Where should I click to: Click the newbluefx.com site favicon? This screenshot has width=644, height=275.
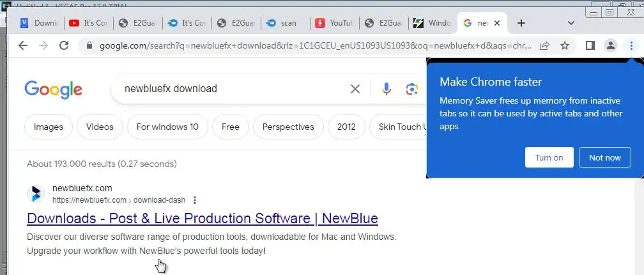tap(36, 194)
